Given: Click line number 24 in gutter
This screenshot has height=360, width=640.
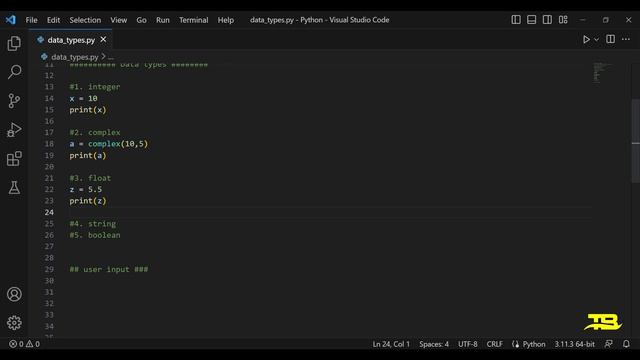Looking at the screenshot, I should point(49,212).
